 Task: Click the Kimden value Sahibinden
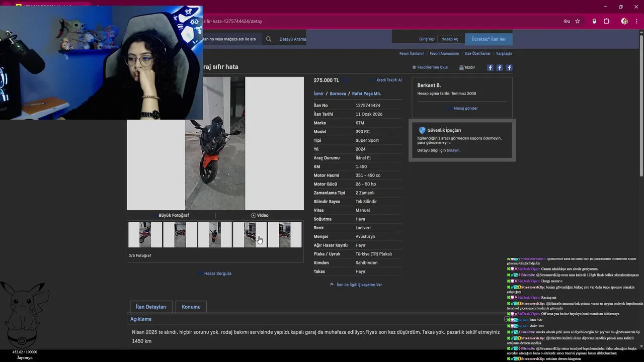366,263
